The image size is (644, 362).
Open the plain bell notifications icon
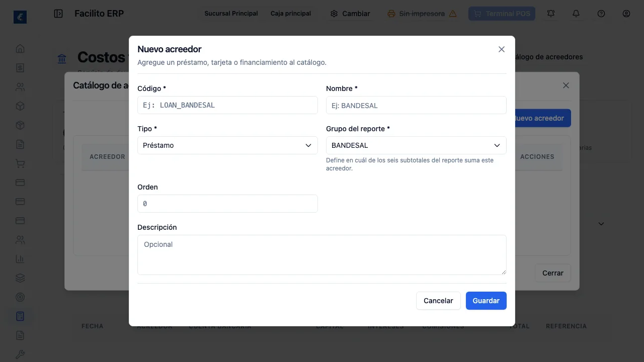click(x=576, y=14)
